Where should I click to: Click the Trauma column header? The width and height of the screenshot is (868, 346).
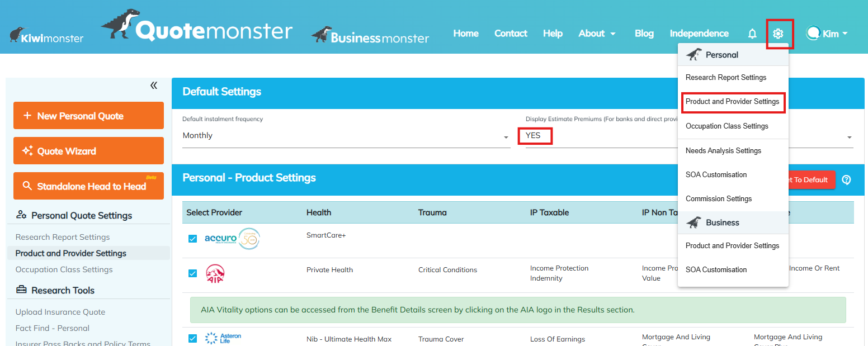coord(432,212)
